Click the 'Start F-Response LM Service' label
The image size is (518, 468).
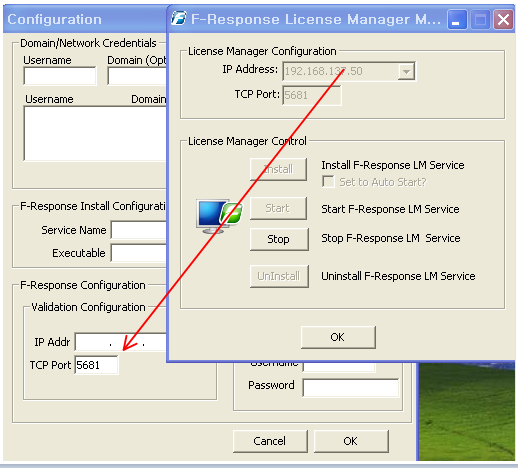[390, 209]
